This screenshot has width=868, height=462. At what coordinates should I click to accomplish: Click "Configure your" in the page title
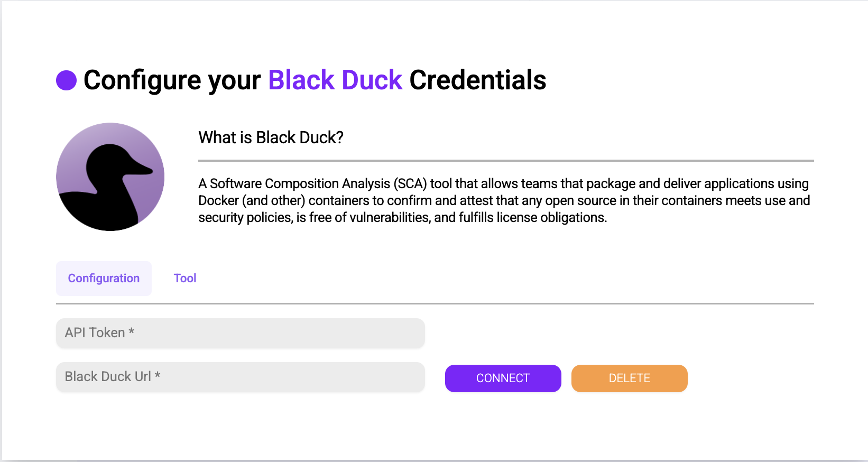(172, 80)
